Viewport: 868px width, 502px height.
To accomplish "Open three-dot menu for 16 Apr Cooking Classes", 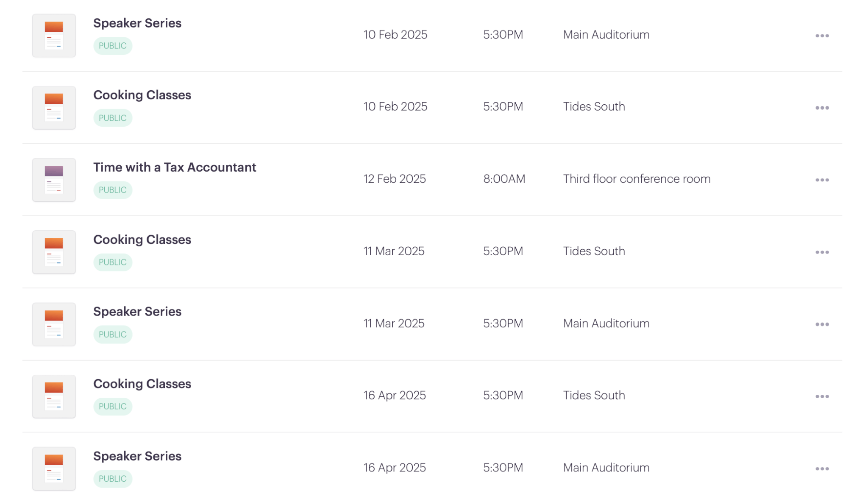I will point(822,396).
